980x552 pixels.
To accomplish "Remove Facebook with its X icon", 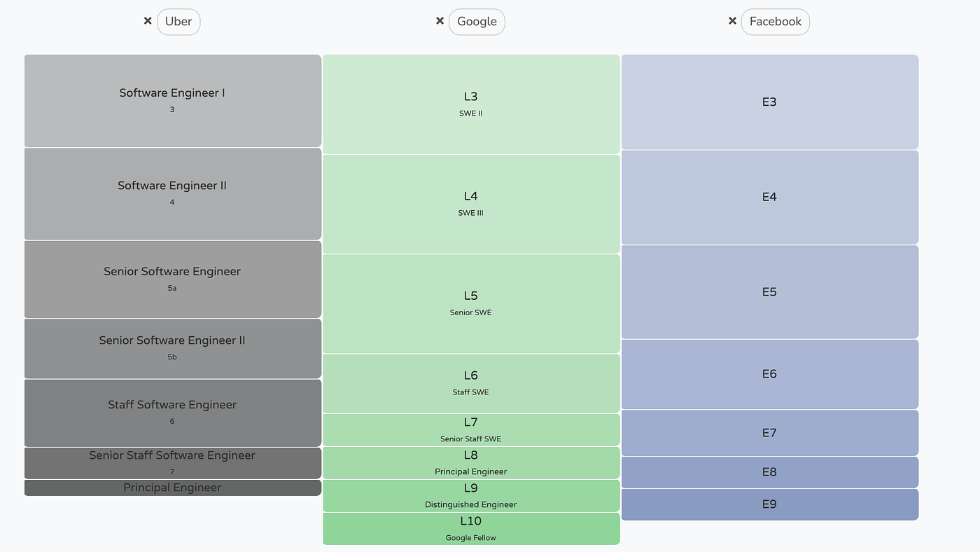I will 732,21.
